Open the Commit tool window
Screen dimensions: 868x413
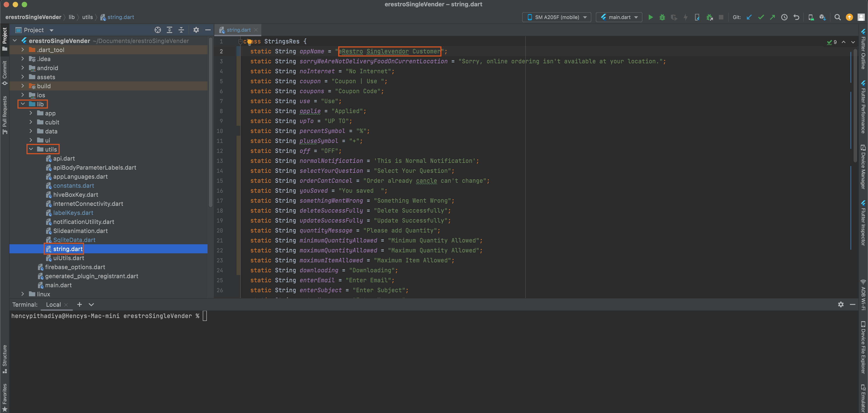pos(5,73)
